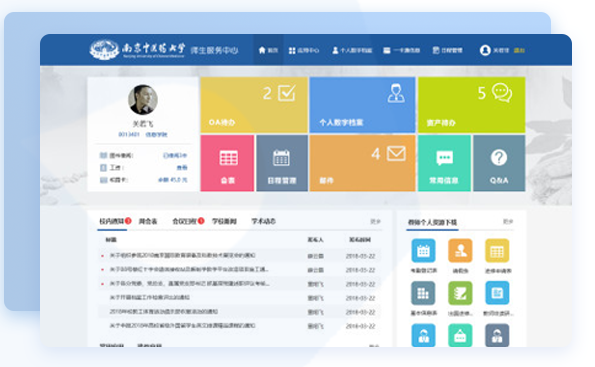Go to home tab in top navigation
The image size is (595, 367).
[268, 50]
